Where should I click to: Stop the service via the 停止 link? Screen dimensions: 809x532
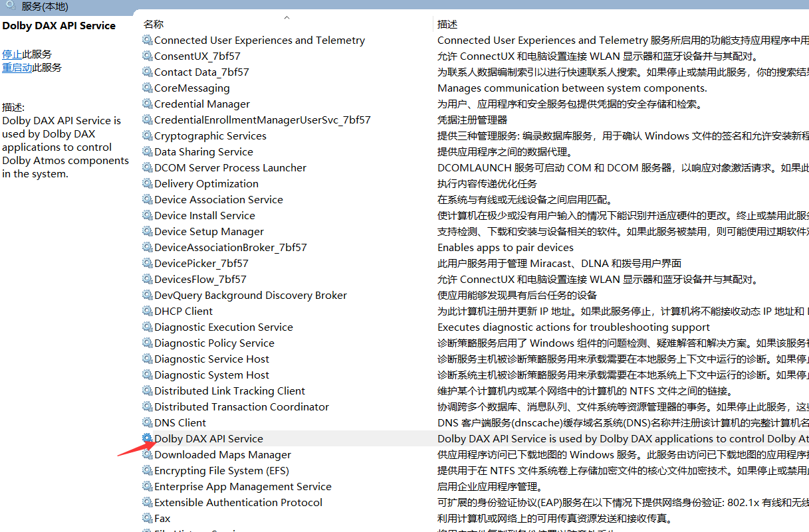[x=12, y=54]
